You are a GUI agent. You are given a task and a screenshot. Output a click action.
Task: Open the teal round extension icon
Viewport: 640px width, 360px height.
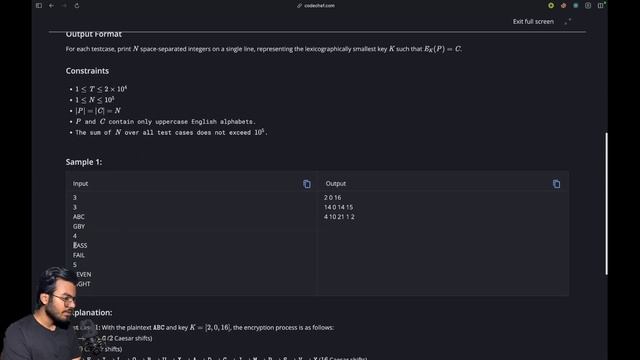(576, 6)
